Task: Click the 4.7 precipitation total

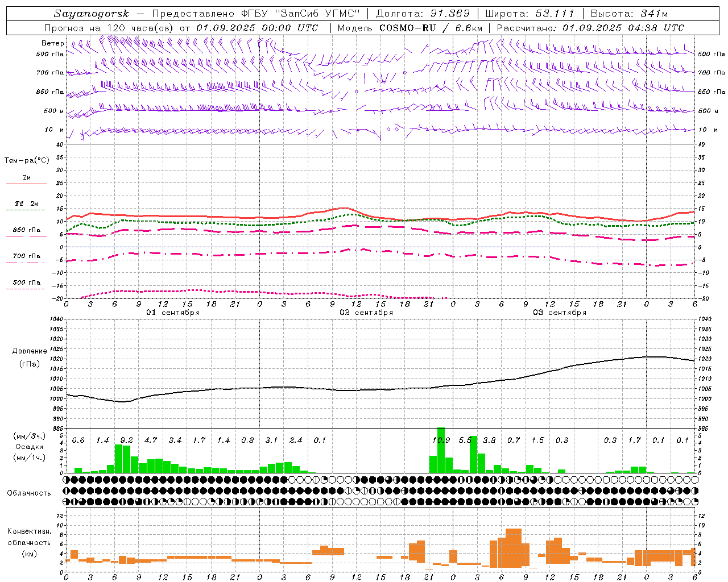Action: (x=151, y=440)
